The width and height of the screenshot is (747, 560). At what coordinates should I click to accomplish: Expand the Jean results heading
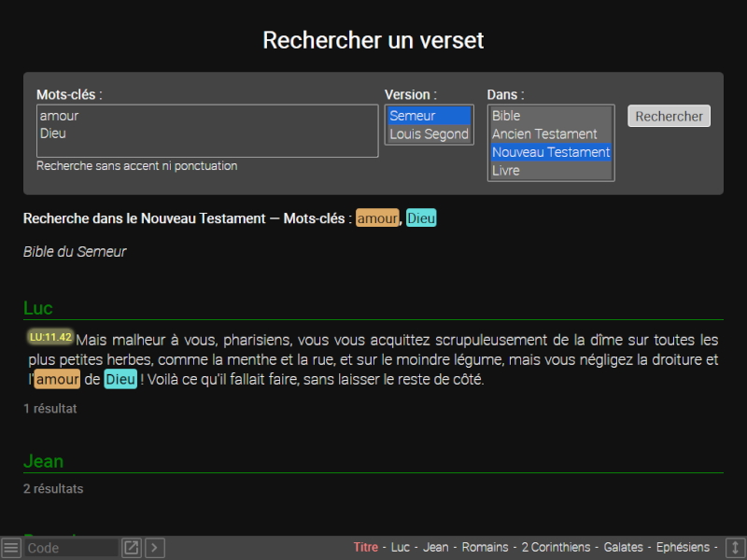click(x=44, y=462)
